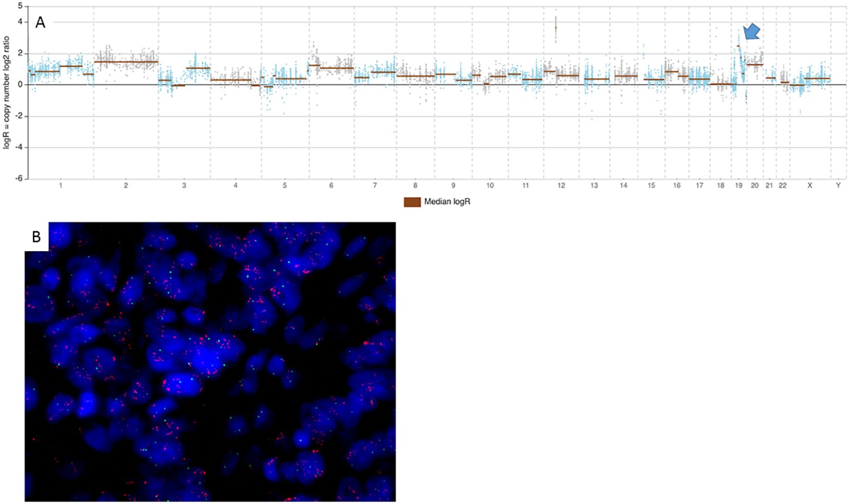Click the y-axis title "logR = copy number log2 ratio"

tap(6, 92)
